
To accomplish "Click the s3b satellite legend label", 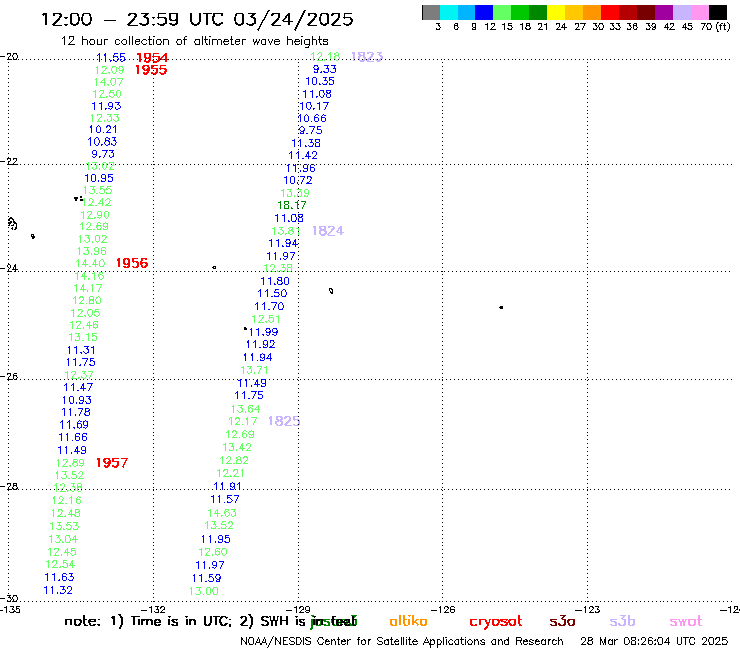I will click(622, 621).
